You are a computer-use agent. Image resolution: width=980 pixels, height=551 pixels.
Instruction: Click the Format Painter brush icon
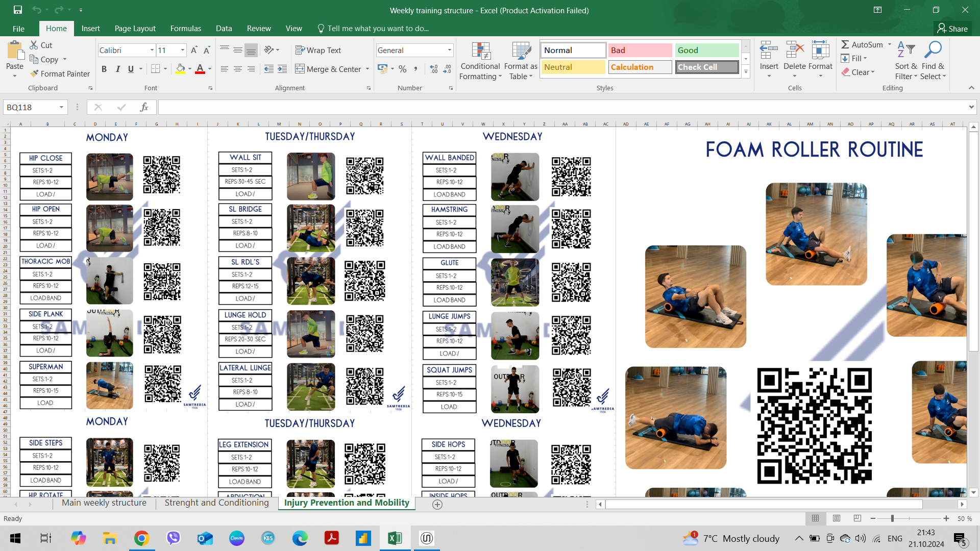pos(34,73)
